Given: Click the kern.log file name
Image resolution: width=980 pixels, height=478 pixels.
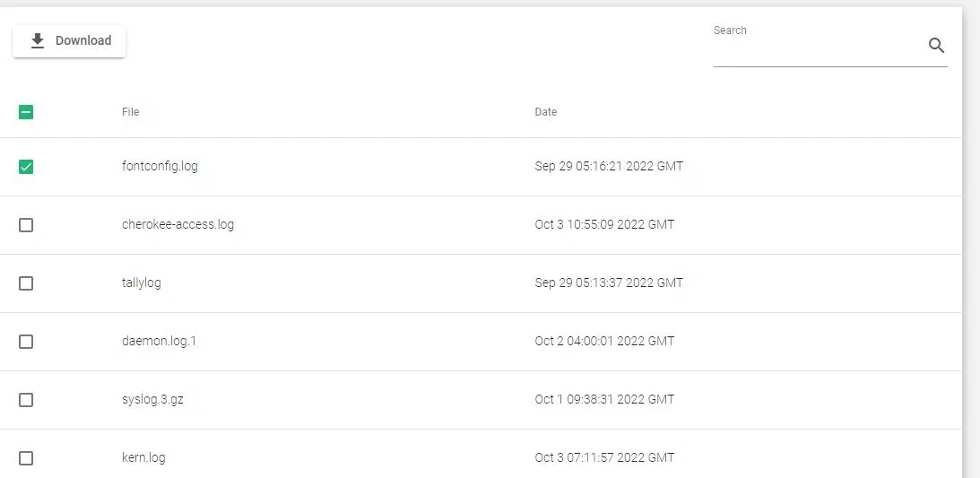Looking at the screenshot, I should coord(143,458).
